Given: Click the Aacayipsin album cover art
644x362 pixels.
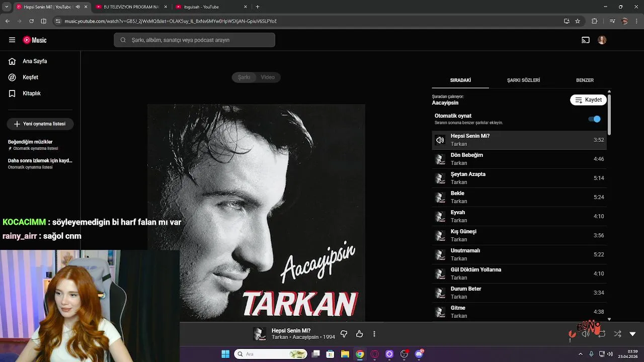Looking at the screenshot, I should point(256,213).
